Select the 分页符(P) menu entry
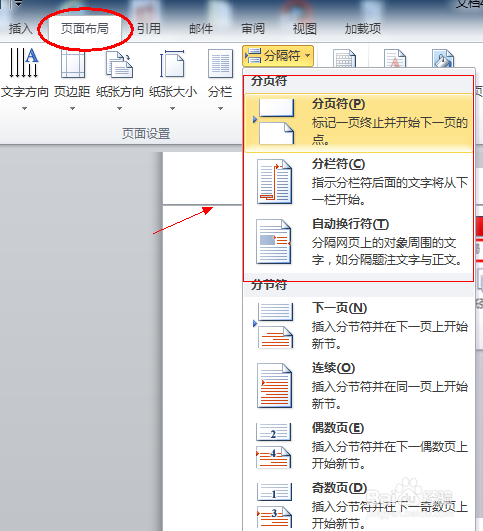Image resolution: width=483 pixels, height=531 pixels. click(358, 123)
